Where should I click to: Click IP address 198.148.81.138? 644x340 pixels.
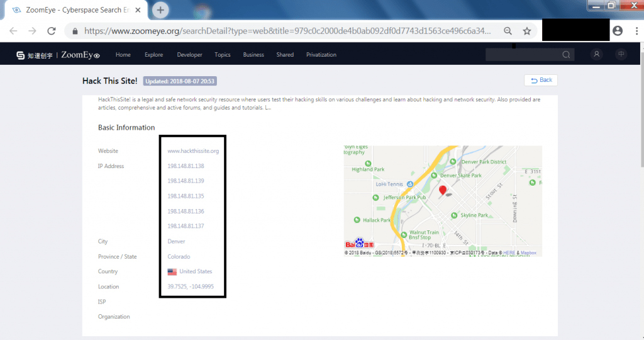[186, 166]
